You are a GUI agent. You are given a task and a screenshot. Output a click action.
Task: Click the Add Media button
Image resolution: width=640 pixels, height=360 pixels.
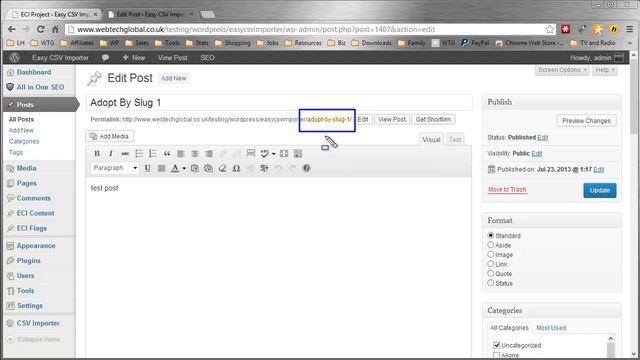(x=109, y=136)
